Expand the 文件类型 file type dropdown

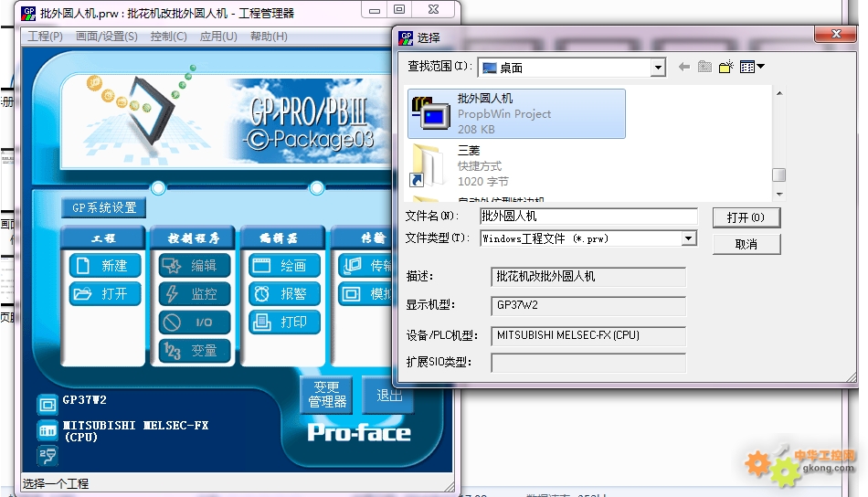coord(688,238)
